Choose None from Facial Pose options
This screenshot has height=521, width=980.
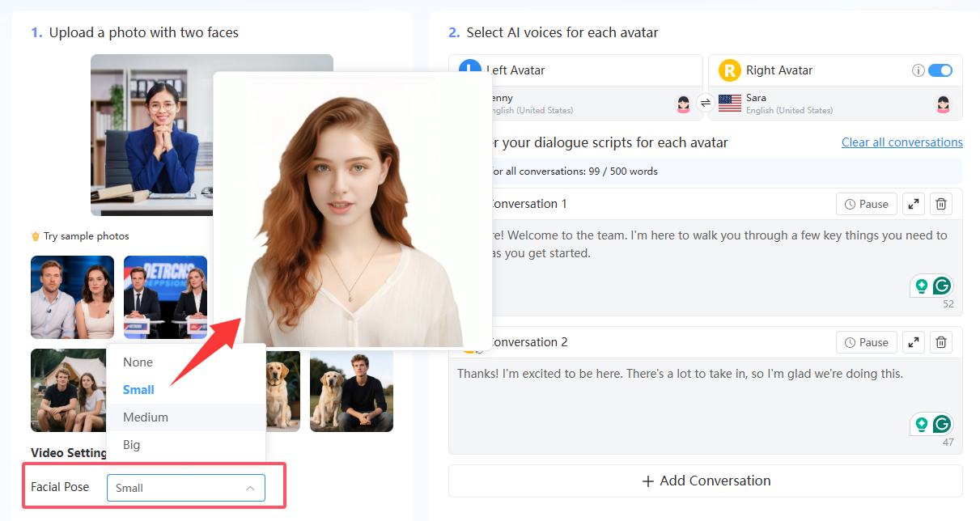tap(138, 362)
